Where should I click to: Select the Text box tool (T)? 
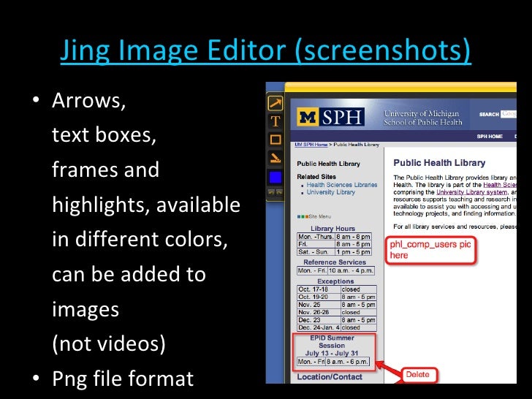point(275,121)
